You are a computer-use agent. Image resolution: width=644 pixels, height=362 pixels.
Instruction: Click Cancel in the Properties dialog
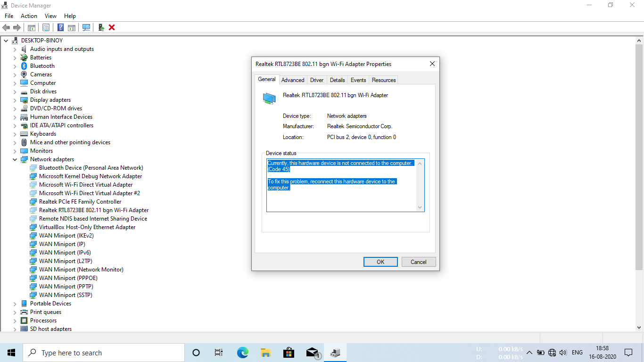[x=419, y=262]
